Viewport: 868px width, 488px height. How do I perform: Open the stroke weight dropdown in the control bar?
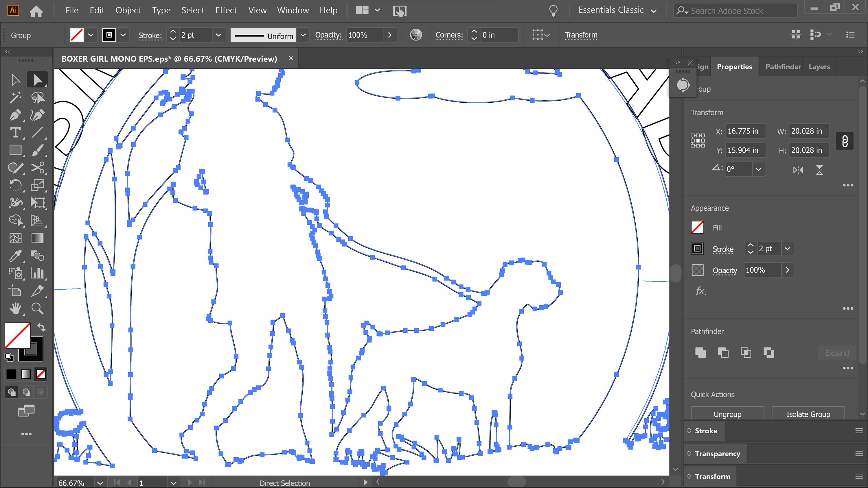coord(219,35)
